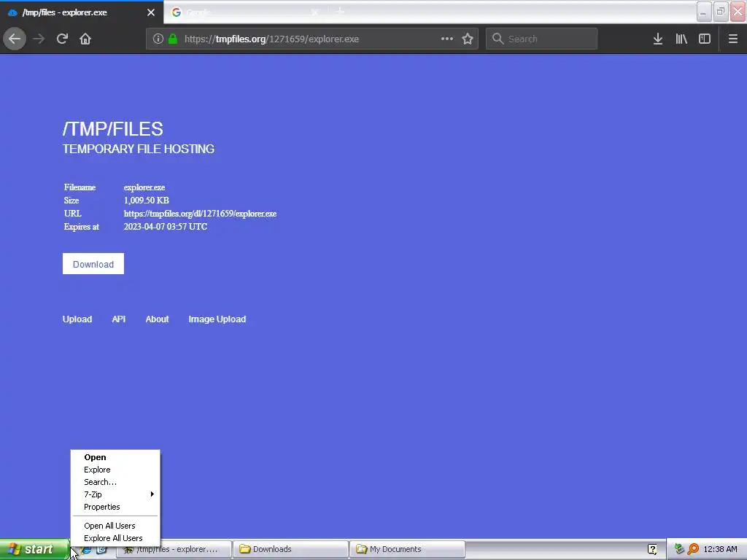Image resolution: width=747 pixels, height=560 pixels.
Task: Click the /TMP/FILES site heading
Action: [x=113, y=129]
